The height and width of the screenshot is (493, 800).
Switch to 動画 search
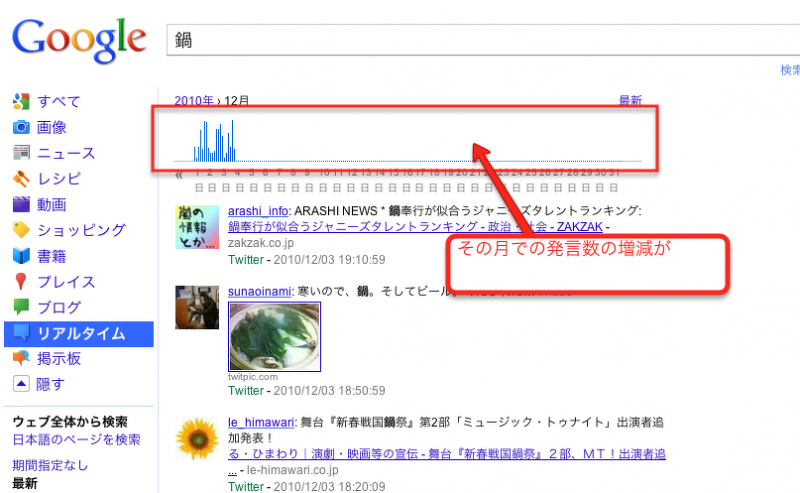pos(52,205)
